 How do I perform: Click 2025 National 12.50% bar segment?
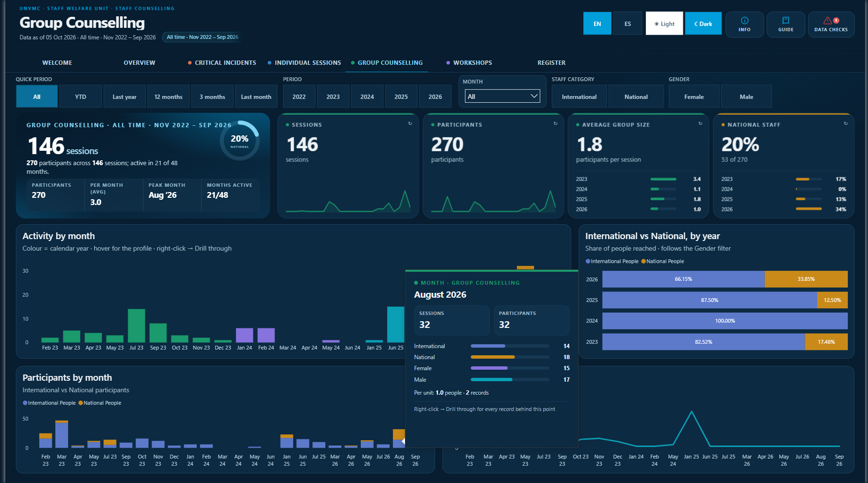[832, 300]
